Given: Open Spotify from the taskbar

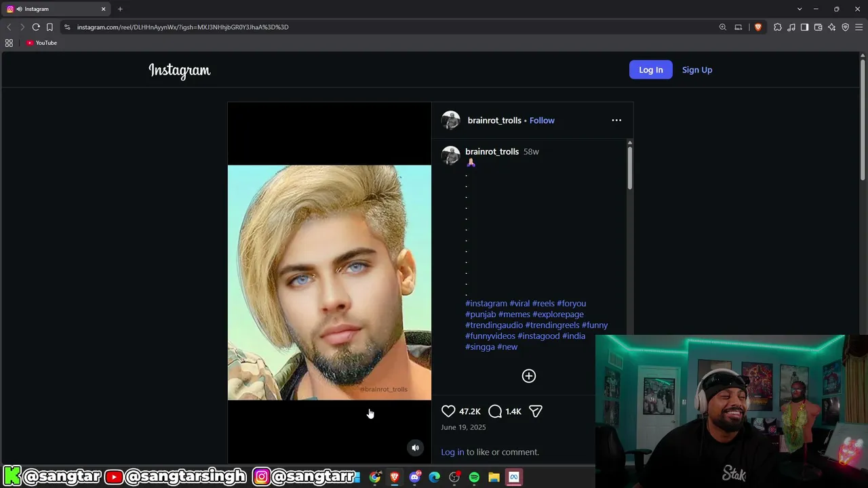Looking at the screenshot, I should tap(474, 477).
